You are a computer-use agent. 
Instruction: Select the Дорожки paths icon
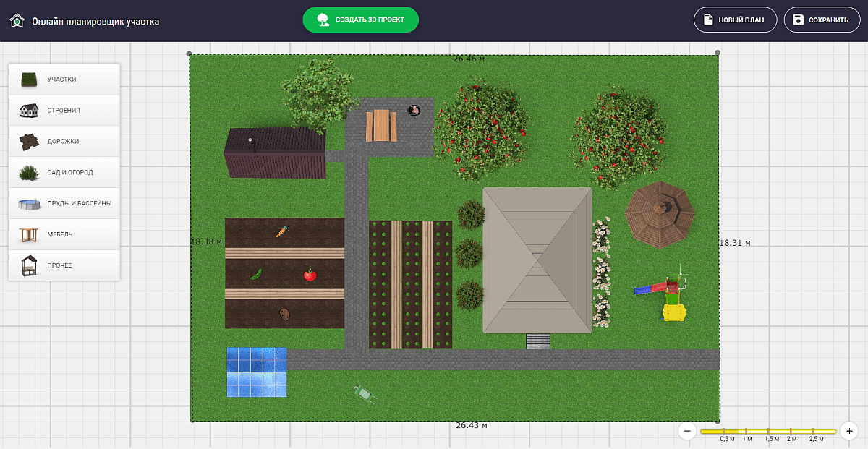click(x=29, y=142)
